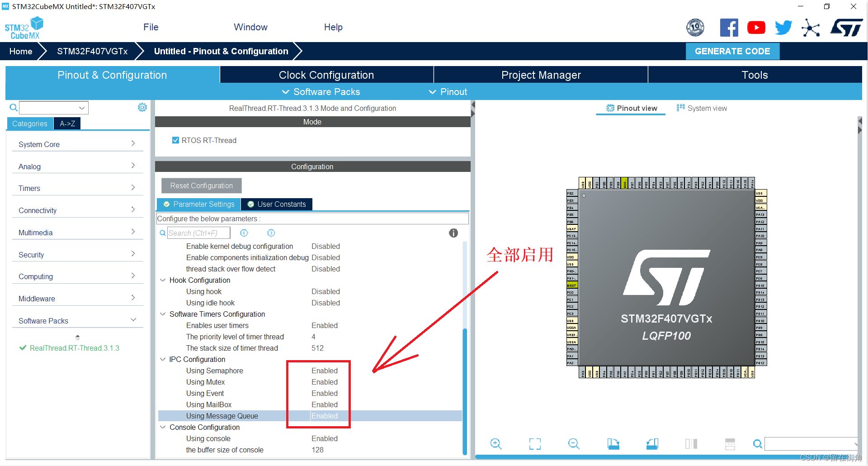Select the Pinout & Configuration tab

pos(112,75)
